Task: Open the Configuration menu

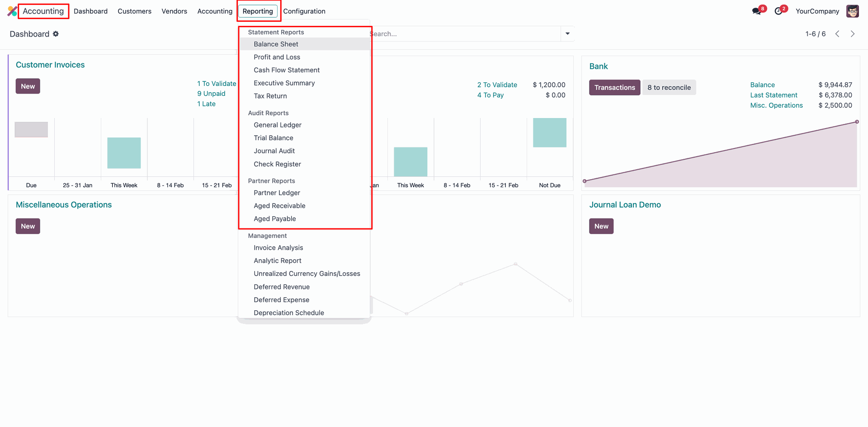Action: pyautogui.click(x=304, y=11)
